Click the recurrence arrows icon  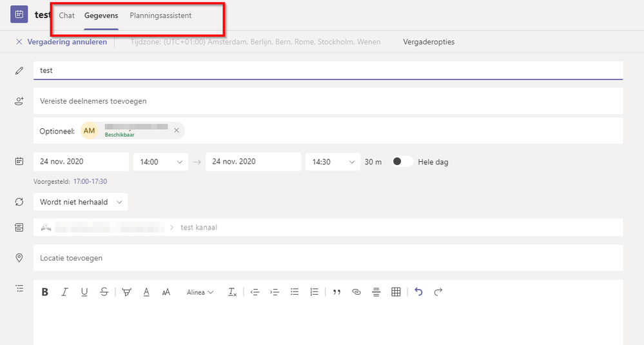19,202
